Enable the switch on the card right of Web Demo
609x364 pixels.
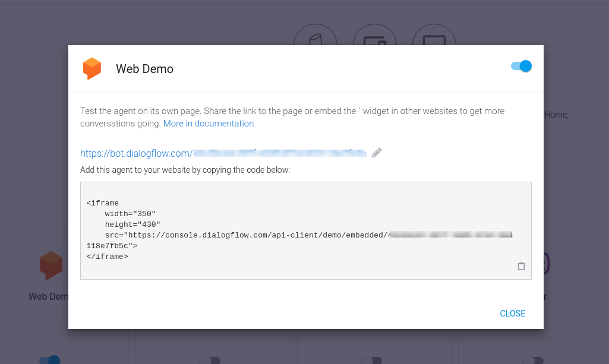point(210,360)
